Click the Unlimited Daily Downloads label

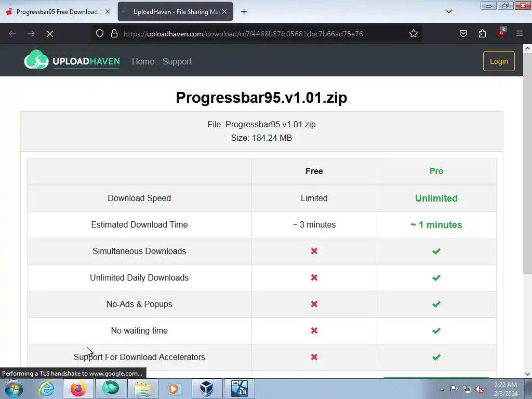pos(139,277)
